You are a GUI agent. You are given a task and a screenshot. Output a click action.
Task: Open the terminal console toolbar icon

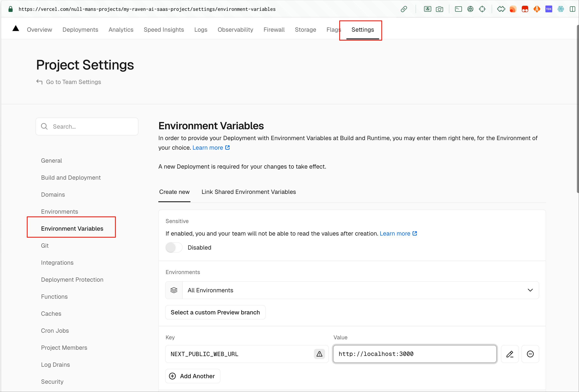click(458, 9)
